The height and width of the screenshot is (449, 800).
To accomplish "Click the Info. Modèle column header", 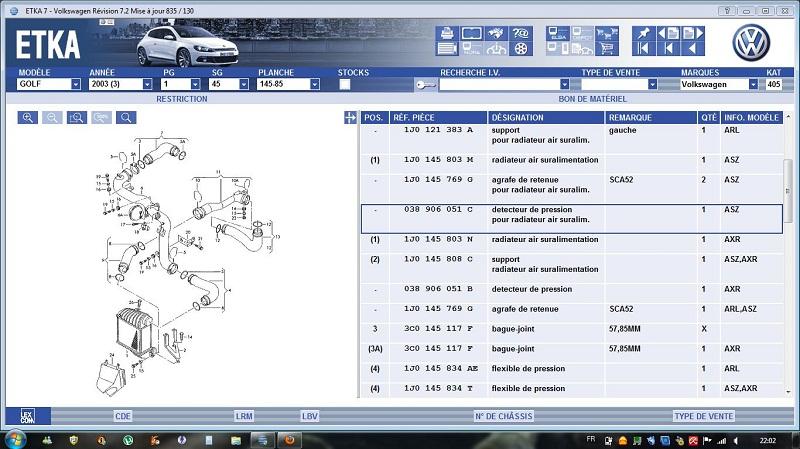I will pyautogui.click(x=751, y=118).
